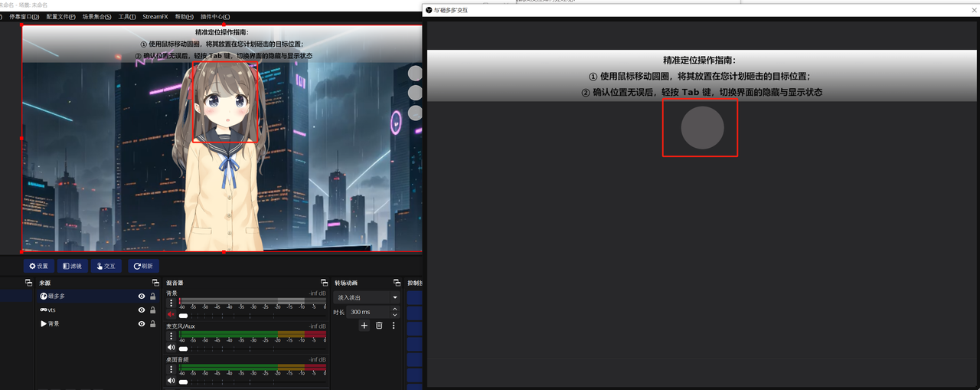Toggle the lock on source 背景

[152, 324]
